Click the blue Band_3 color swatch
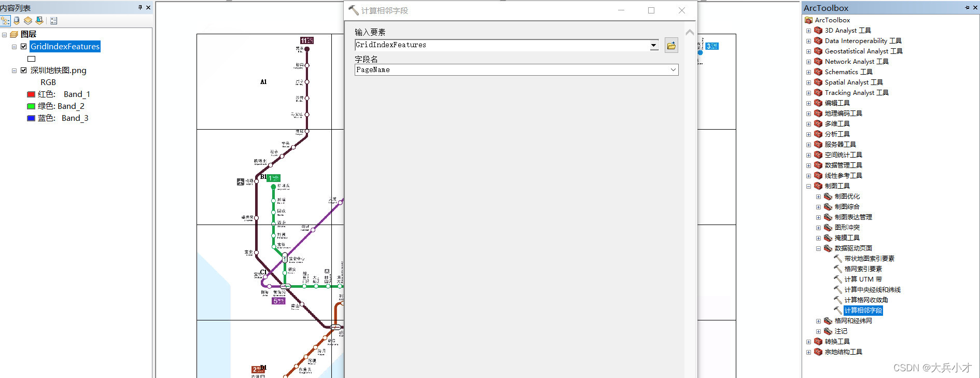 point(31,118)
